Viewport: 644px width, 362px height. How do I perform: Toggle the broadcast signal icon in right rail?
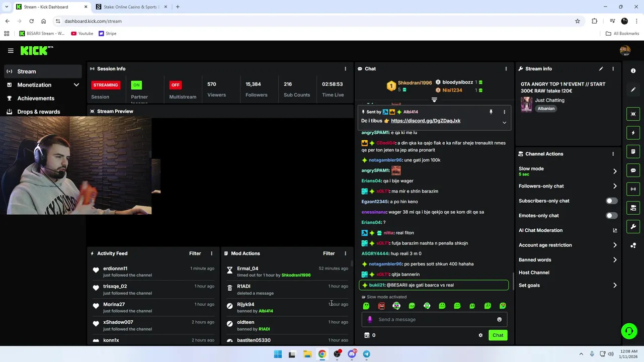[x=633, y=189]
